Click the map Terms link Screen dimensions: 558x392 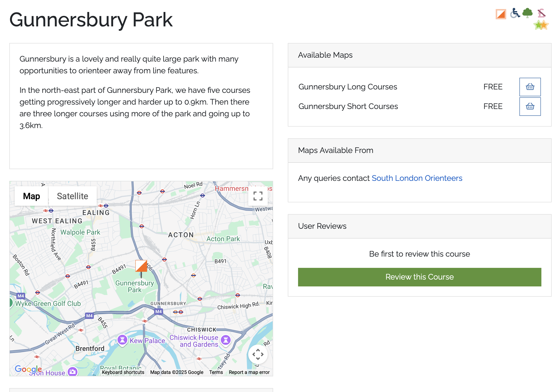tap(216, 372)
